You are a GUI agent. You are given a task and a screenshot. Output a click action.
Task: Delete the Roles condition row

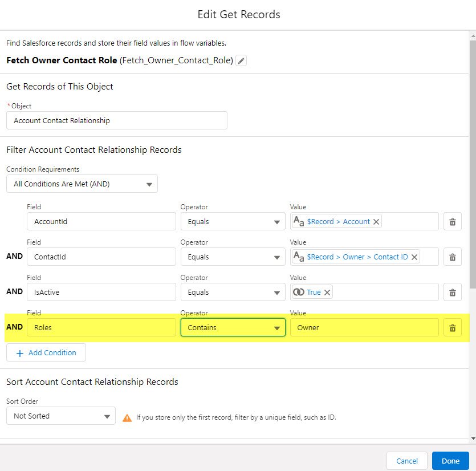point(452,328)
